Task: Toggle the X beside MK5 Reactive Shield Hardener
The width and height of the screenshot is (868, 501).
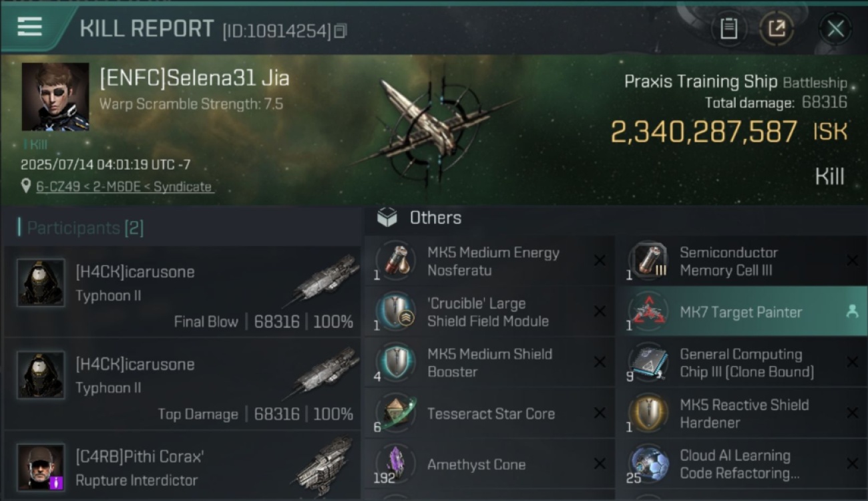Action: tap(852, 413)
